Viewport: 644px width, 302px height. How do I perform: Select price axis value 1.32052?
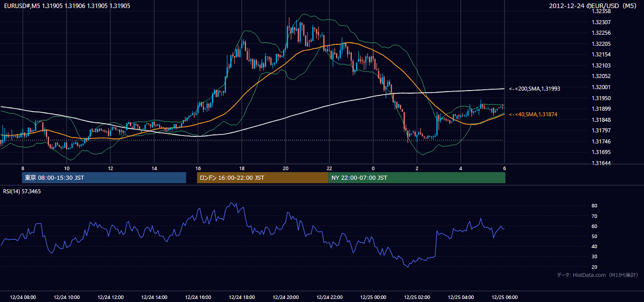[x=601, y=76]
